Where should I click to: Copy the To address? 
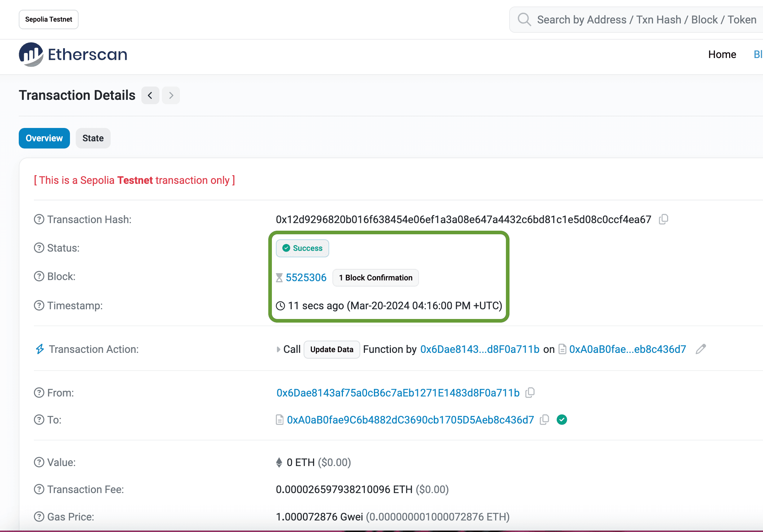click(x=544, y=420)
